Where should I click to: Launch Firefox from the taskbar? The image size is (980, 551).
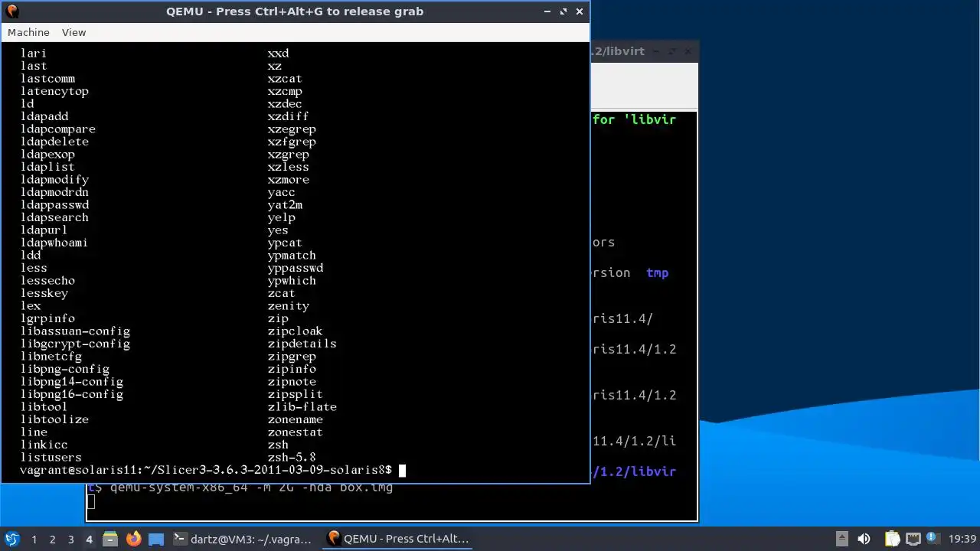tap(133, 539)
